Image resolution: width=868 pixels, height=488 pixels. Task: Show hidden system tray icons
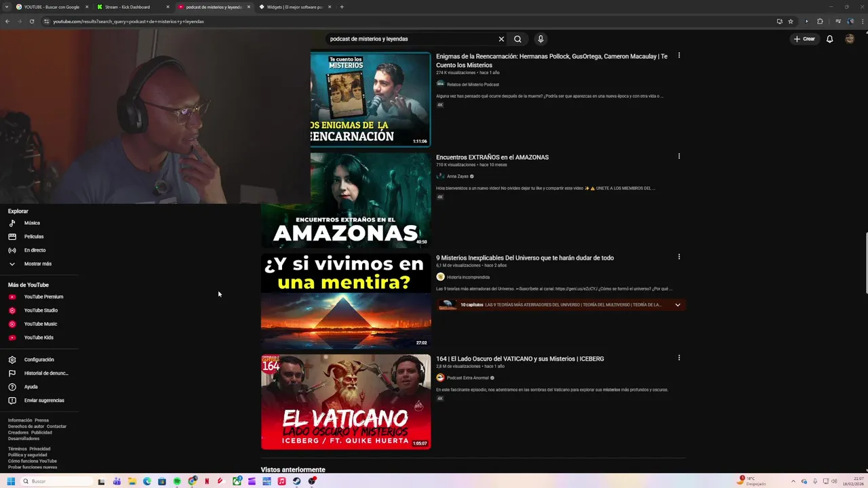tap(795, 481)
